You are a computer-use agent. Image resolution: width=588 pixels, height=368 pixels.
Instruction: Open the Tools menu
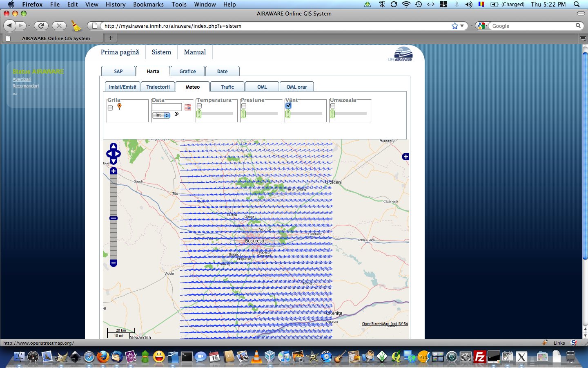[x=179, y=4]
